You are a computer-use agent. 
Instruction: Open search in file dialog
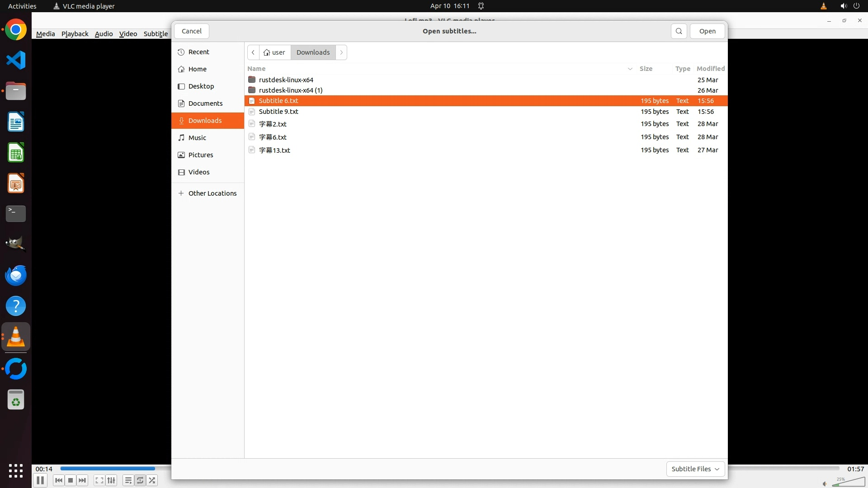[679, 31]
